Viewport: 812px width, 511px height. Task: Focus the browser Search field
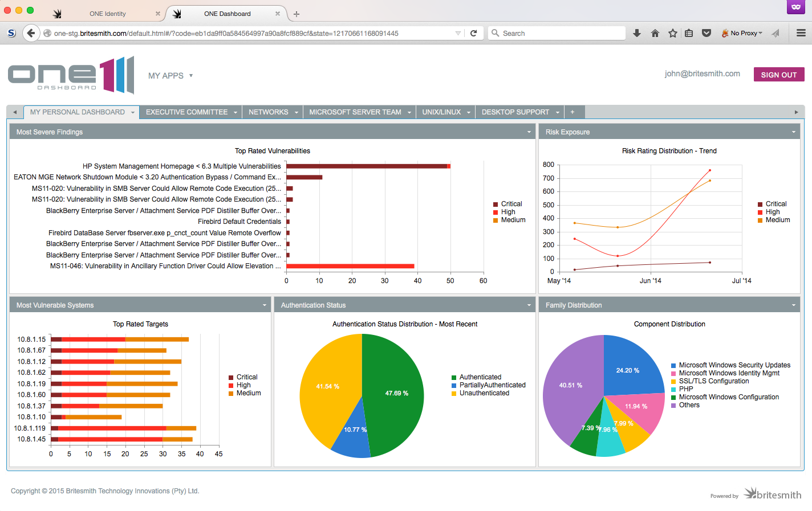click(x=557, y=33)
